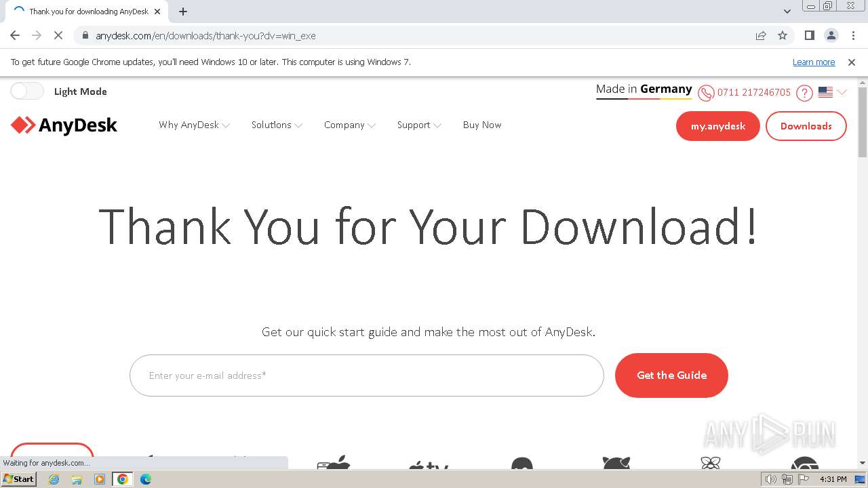
Task: Call the 0711 217246705 phone link
Action: 754,92
